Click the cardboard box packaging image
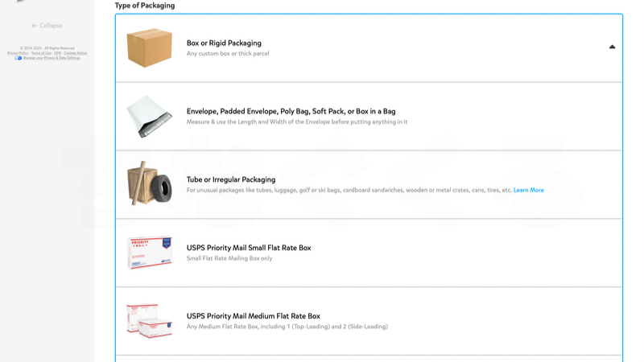Viewport: 644px width, 362px height. click(x=149, y=47)
